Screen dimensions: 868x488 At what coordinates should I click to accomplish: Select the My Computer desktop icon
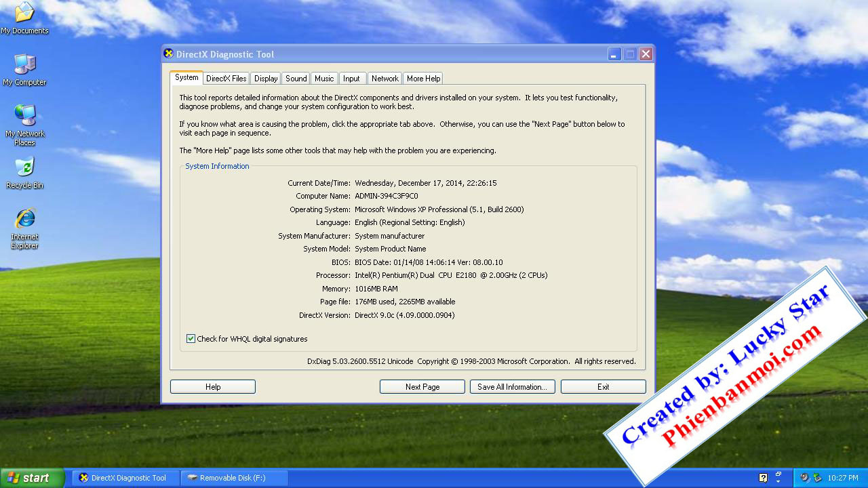(x=24, y=70)
